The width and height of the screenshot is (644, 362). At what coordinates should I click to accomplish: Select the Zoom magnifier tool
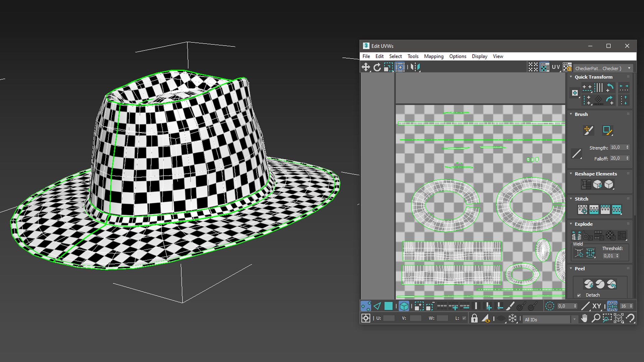[x=596, y=318]
